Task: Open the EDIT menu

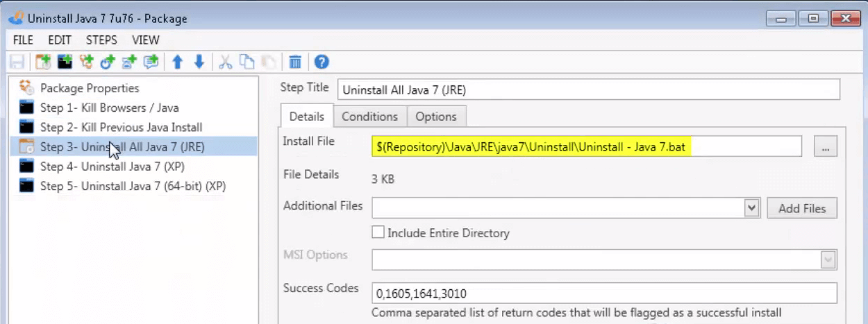Action: 60,40
